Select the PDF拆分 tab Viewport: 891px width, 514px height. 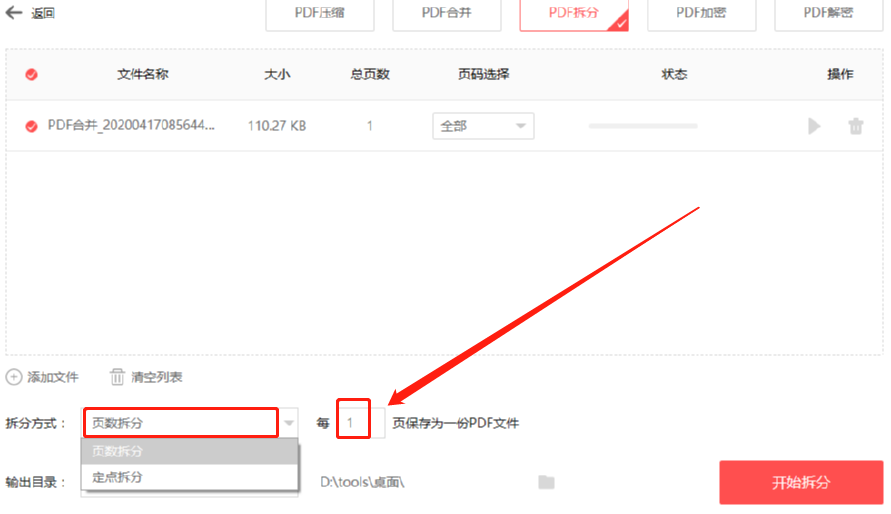[574, 14]
